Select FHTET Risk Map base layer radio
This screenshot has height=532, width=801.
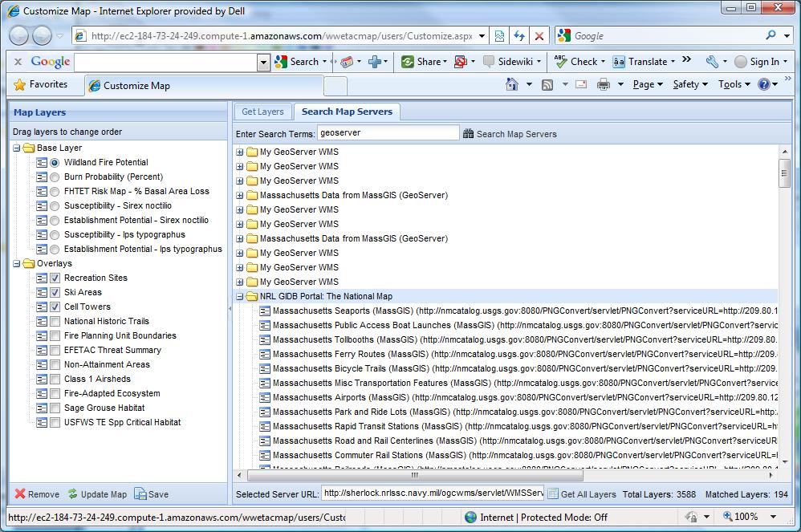(x=55, y=192)
